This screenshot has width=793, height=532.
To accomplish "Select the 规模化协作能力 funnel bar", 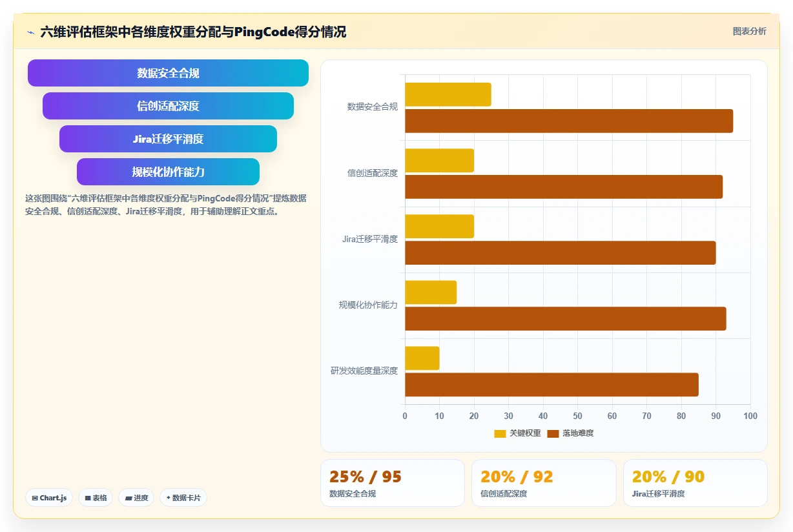I will point(168,172).
